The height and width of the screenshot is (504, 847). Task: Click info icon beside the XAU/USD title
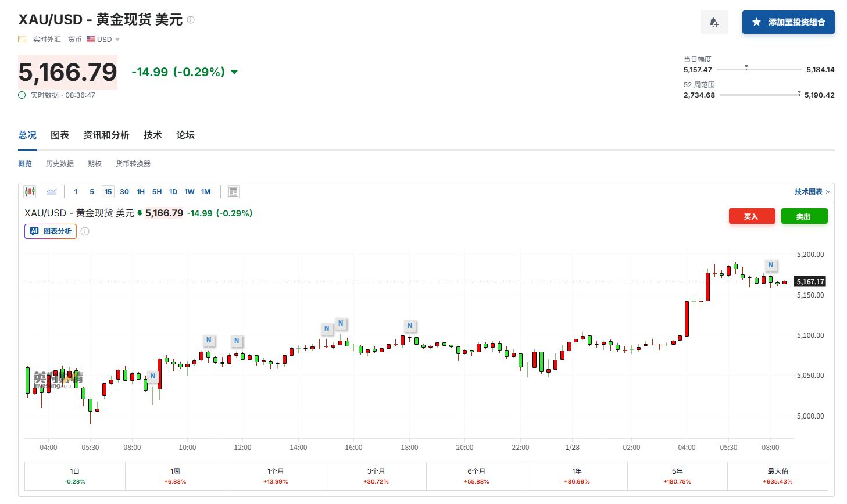pyautogui.click(x=191, y=20)
